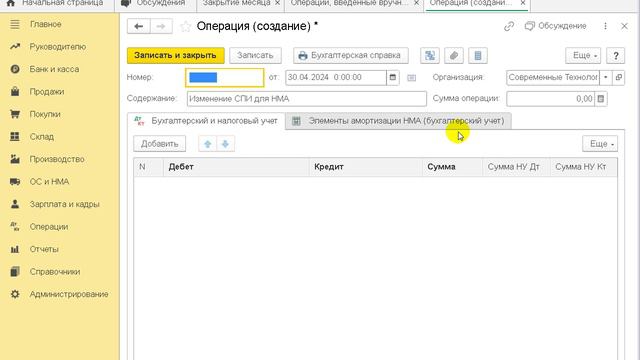Open Администрирование section

pos(68,294)
